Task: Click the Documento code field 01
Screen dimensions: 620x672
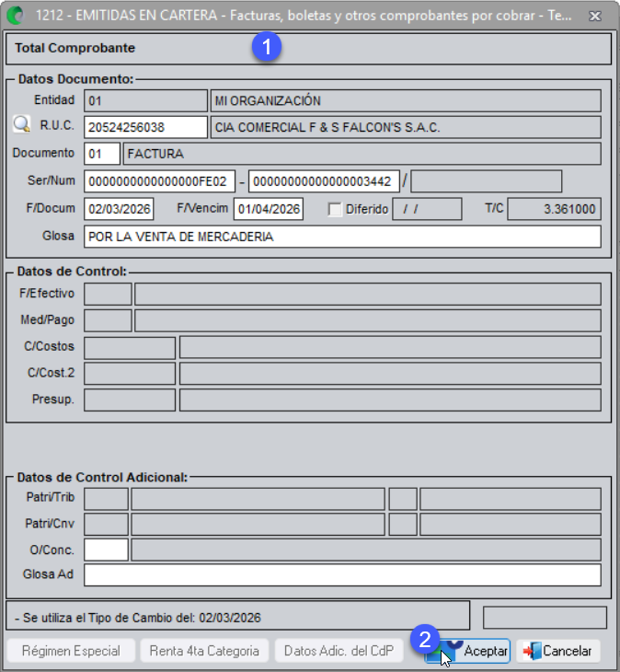Action: tap(102, 154)
